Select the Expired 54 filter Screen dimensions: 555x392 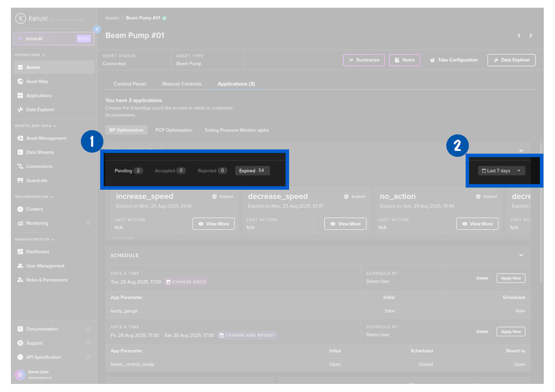pyautogui.click(x=252, y=170)
